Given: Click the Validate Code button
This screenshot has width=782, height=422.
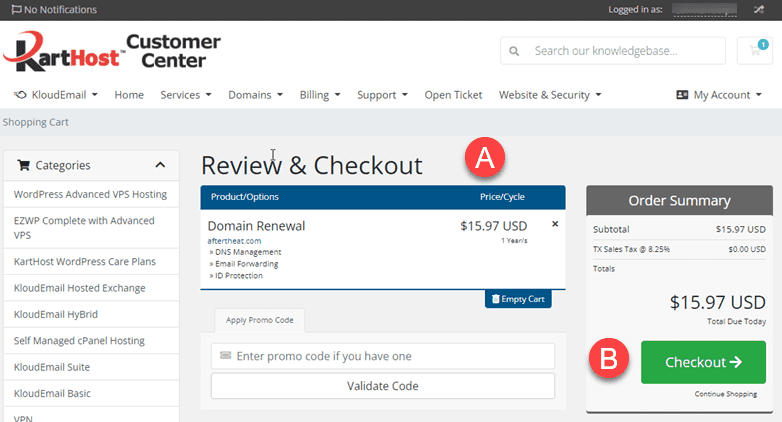Looking at the screenshot, I should click(383, 386).
